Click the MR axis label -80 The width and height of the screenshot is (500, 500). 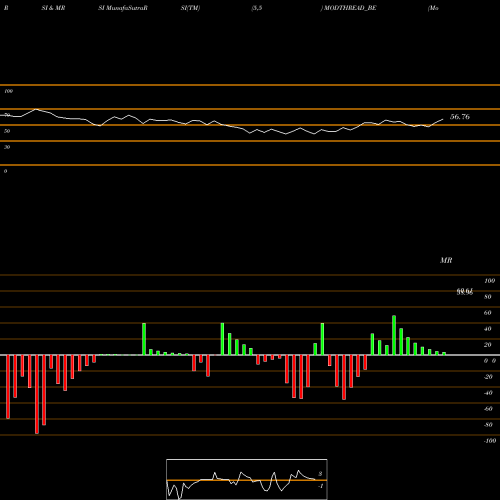point(488,425)
